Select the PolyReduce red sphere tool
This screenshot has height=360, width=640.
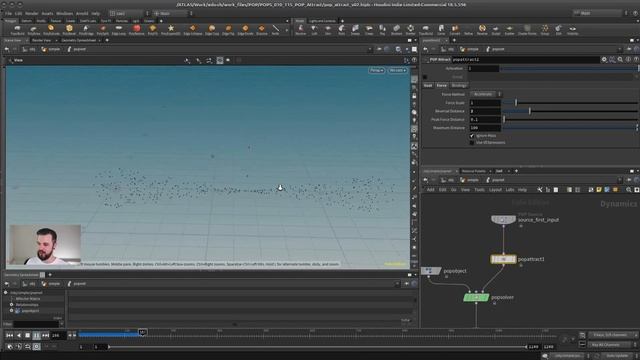(136, 29)
